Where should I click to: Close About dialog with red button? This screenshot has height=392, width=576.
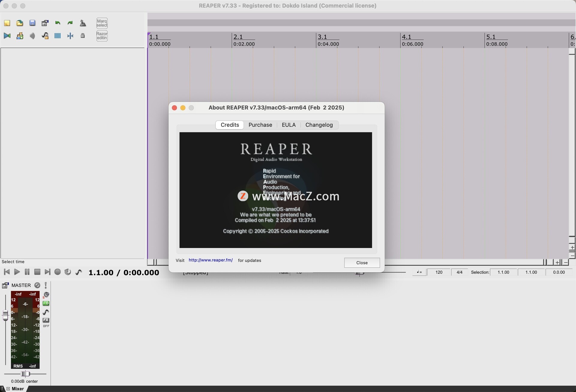[174, 108]
